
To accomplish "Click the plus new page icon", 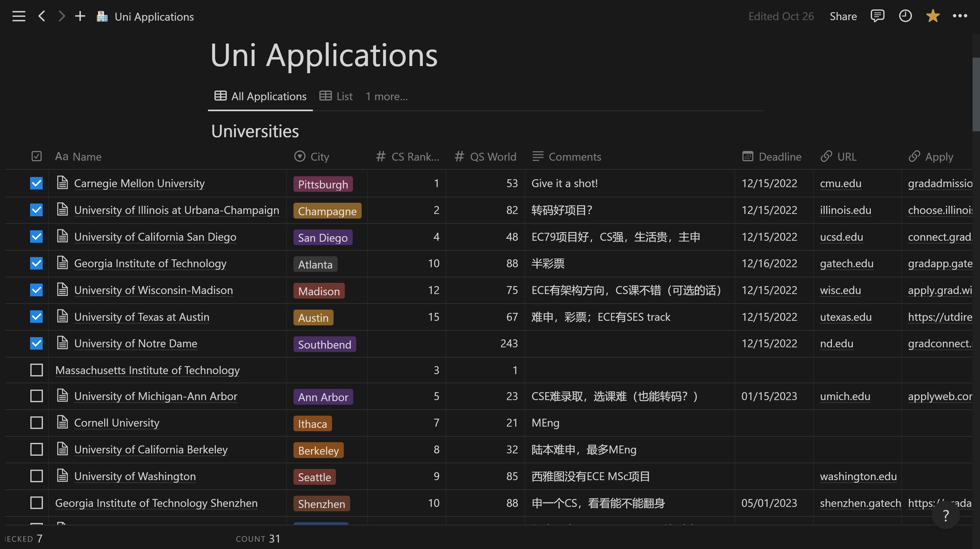I will 80,16.
